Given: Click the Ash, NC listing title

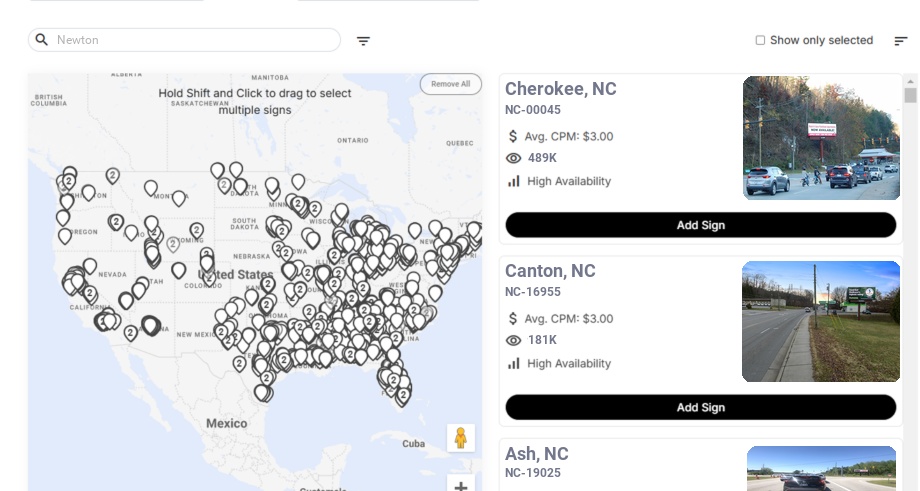Looking at the screenshot, I should [537, 454].
